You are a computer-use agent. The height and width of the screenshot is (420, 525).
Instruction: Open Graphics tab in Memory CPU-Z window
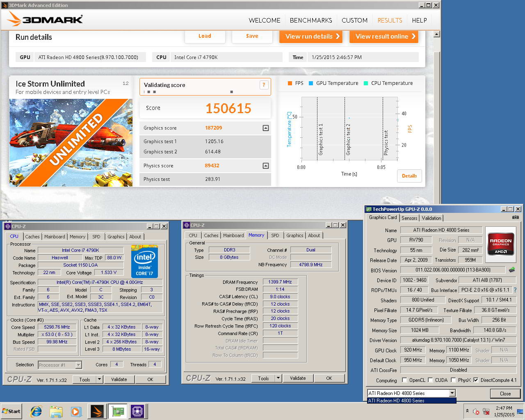point(295,235)
